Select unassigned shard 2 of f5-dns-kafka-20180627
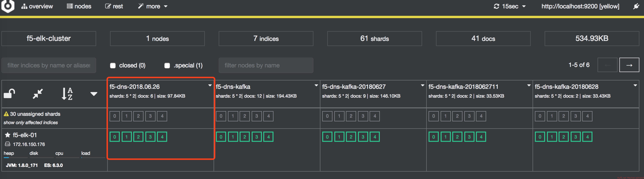644x179 pixels. click(x=351, y=116)
